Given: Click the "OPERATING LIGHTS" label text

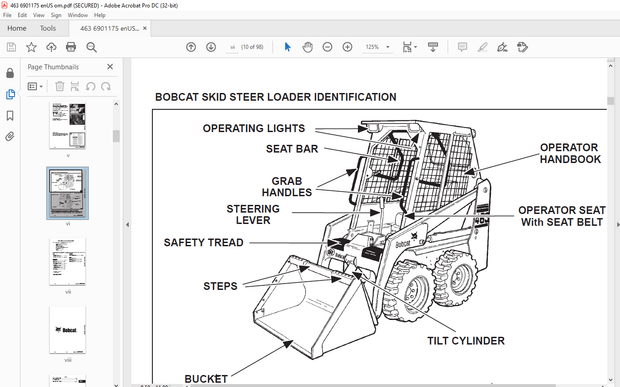Looking at the screenshot, I should (x=254, y=128).
